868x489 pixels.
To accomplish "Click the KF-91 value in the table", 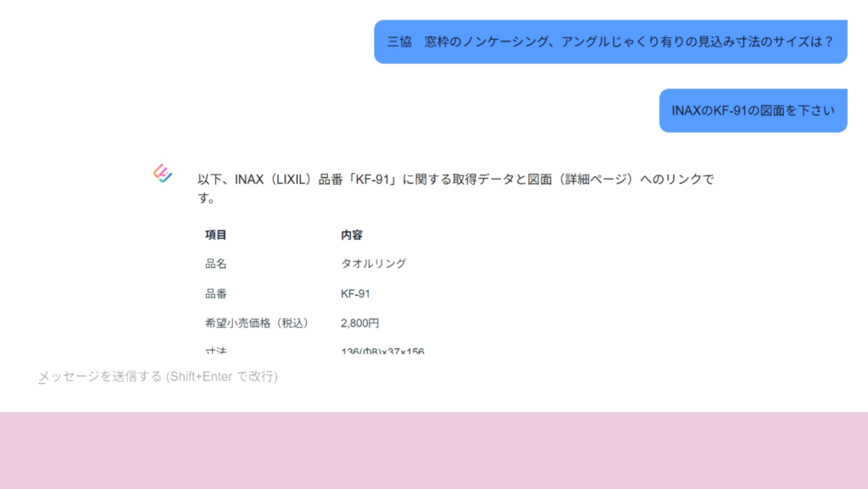I will click(355, 293).
